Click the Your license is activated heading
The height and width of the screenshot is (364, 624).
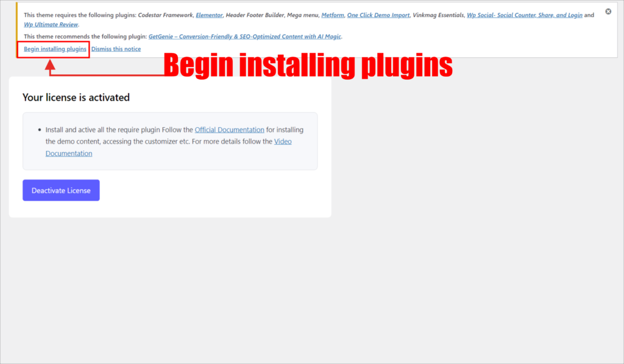pyautogui.click(x=76, y=97)
